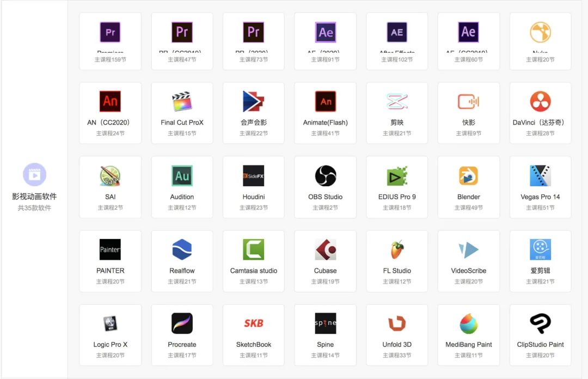Select the Pr icon above 主课程73节
Viewport: 588px width, 379px height.
[254, 32]
